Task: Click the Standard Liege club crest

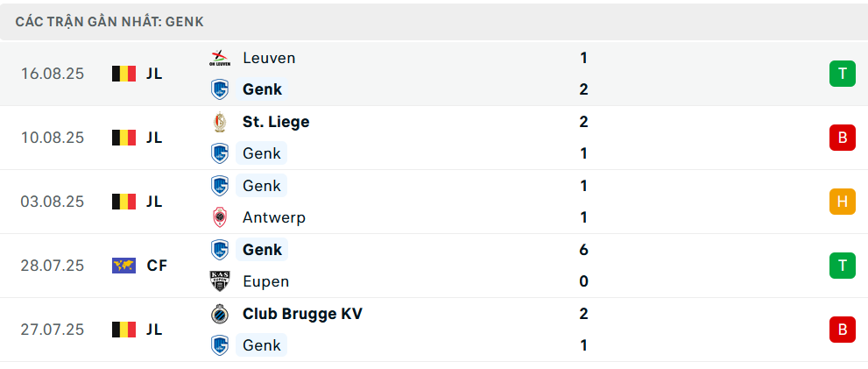Action: (219, 122)
